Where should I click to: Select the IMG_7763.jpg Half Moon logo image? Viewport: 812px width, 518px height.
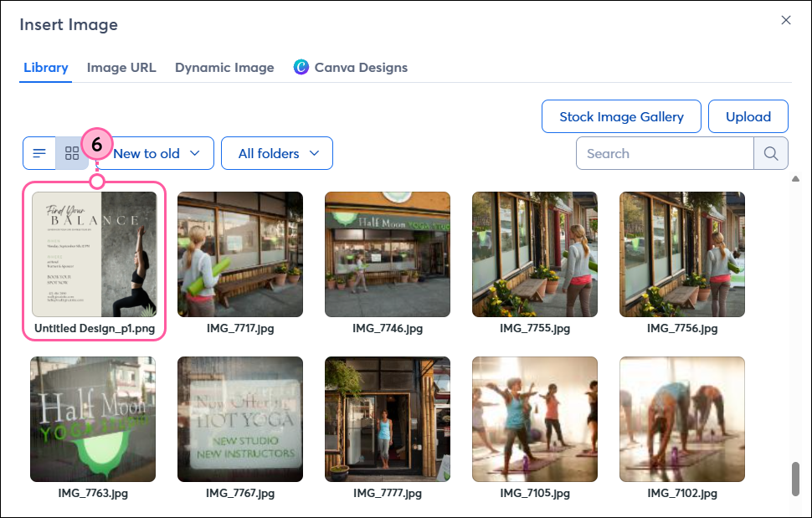tap(92, 418)
